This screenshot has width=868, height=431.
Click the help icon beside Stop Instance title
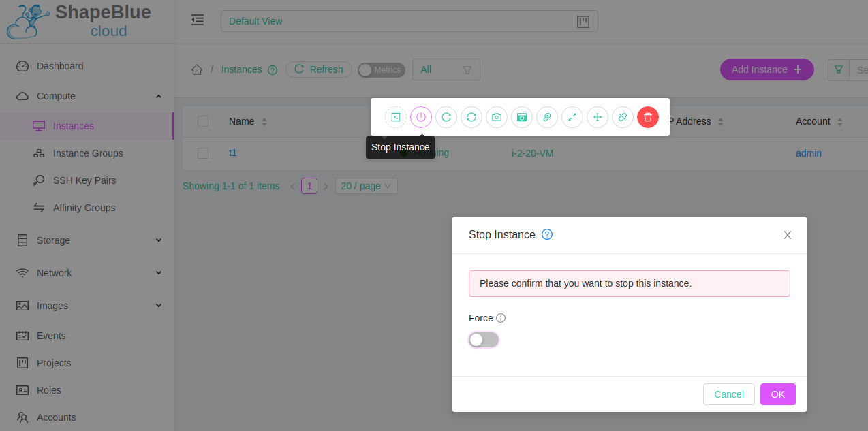click(x=547, y=234)
